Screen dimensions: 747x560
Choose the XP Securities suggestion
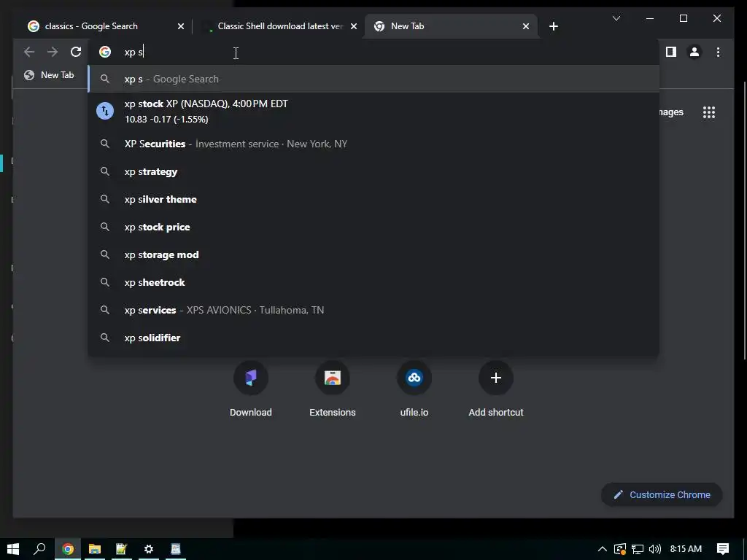(374, 144)
